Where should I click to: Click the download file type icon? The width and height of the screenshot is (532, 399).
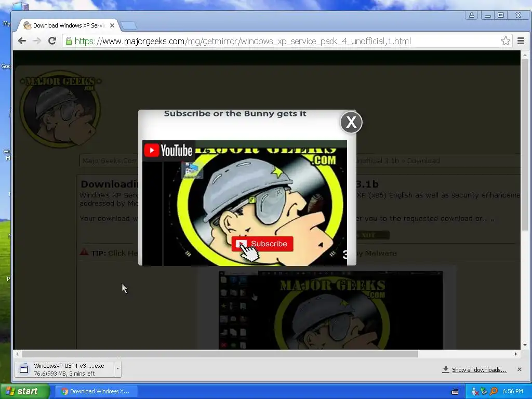pyautogui.click(x=24, y=369)
